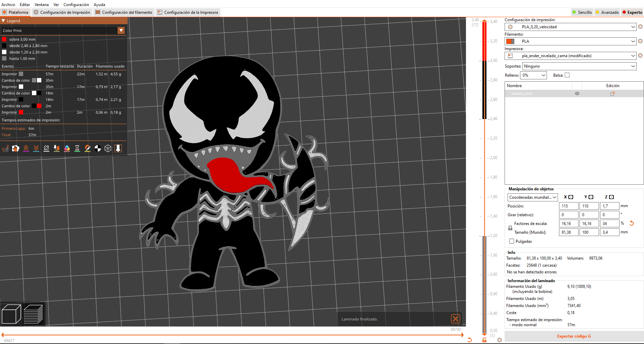Viewport: 644px width, 344px height.
Task: Open the Soportes Ninguno dropdown
Action: pyautogui.click(x=579, y=66)
